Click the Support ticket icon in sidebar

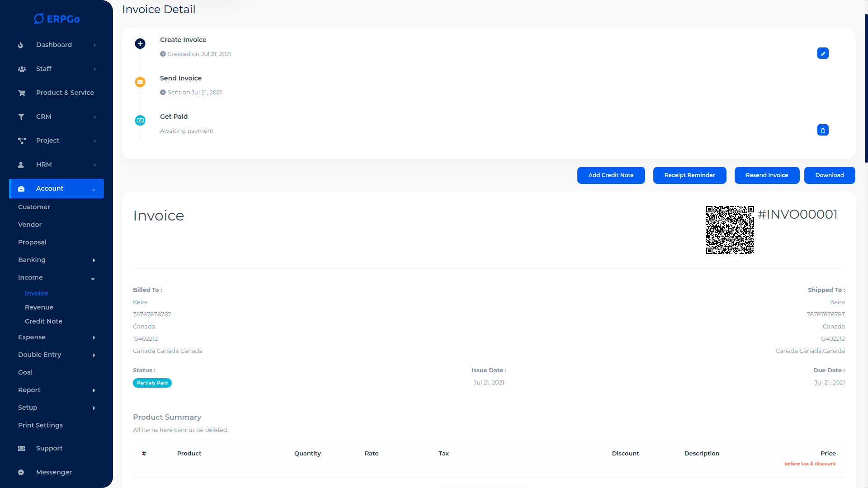[22, 449]
